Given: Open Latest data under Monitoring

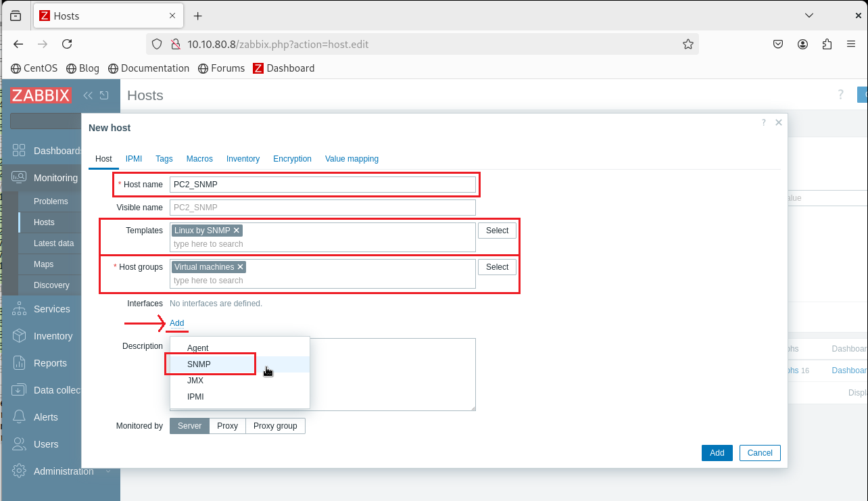Looking at the screenshot, I should tap(53, 243).
